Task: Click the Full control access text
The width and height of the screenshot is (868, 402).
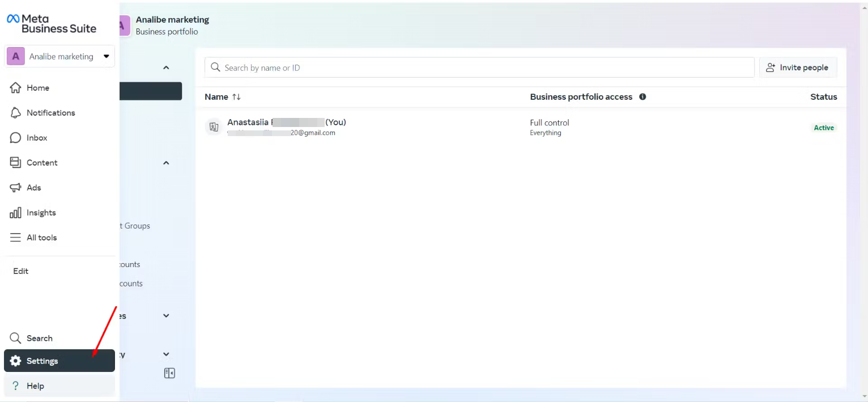Action: tap(550, 122)
